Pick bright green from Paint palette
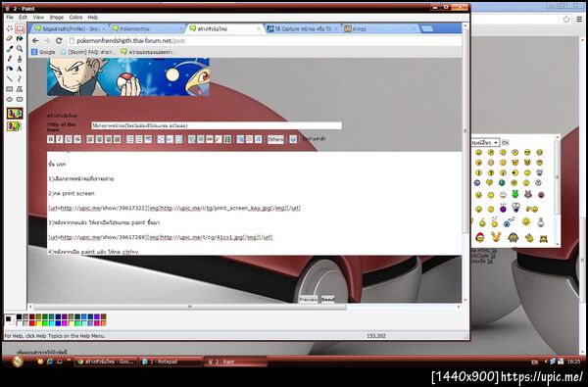The height and width of the screenshot is (387, 588). pyautogui.click(x=45, y=323)
